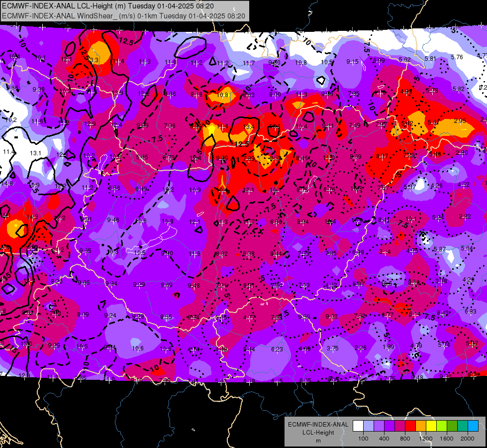487x448 pixels.
Task: Select the lime green legend swatch
Action: 442,426
